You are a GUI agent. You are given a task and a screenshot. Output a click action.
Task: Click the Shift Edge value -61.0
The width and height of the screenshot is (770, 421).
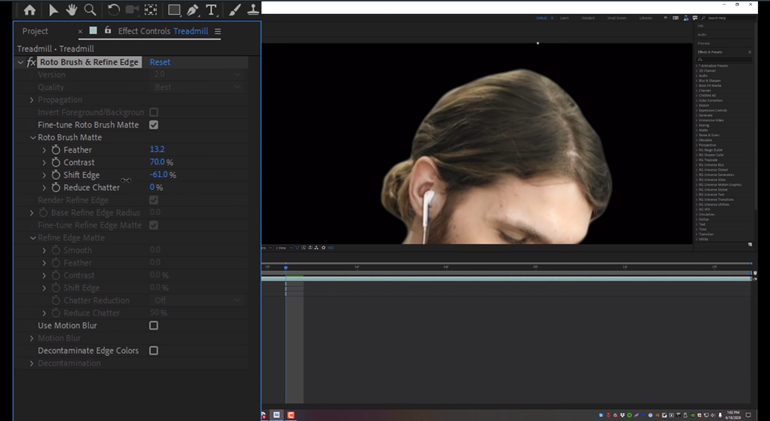pyautogui.click(x=159, y=174)
